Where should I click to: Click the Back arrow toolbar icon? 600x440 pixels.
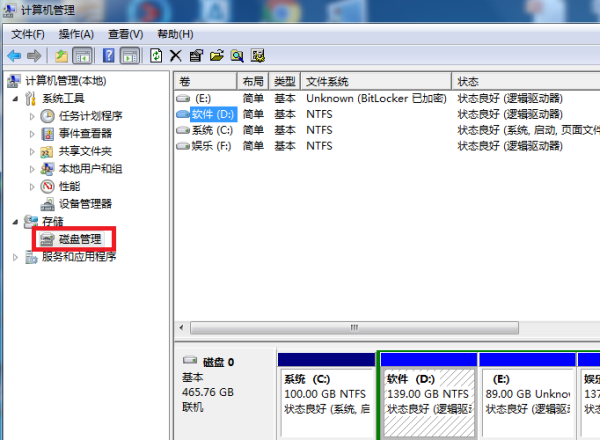14,56
